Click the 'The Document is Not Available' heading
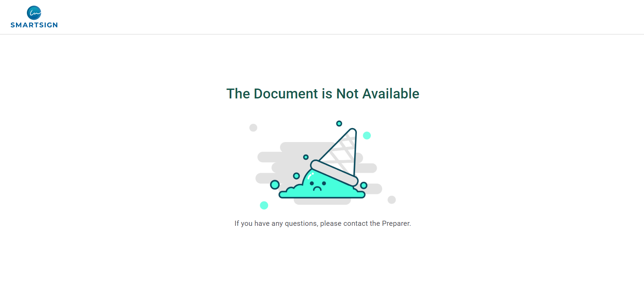 [323, 94]
